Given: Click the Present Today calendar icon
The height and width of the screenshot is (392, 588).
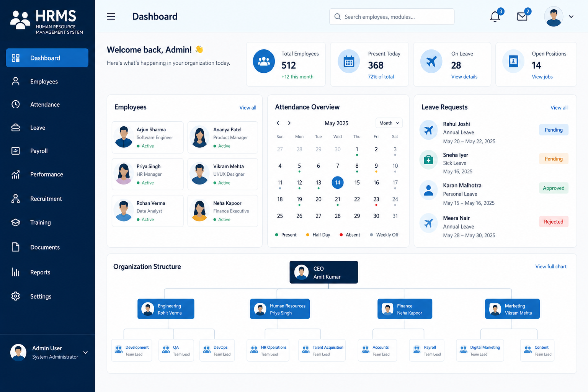Looking at the screenshot, I should click(x=349, y=61).
